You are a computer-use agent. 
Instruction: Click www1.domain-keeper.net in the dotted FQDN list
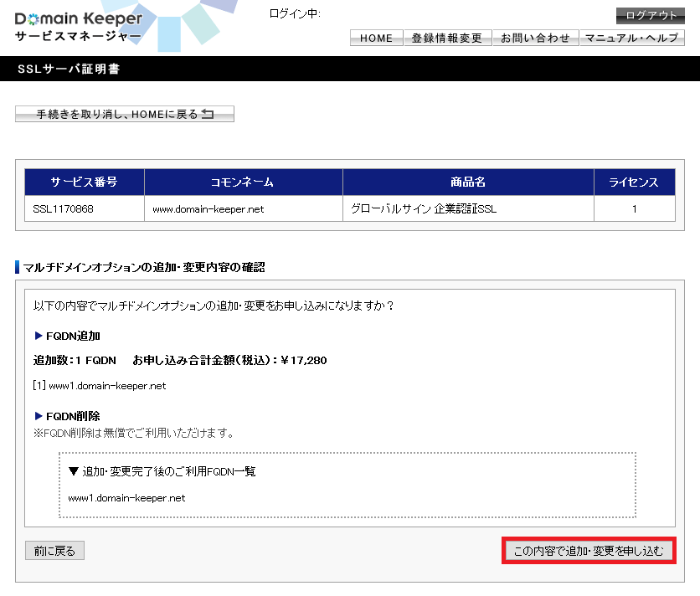[x=126, y=498]
